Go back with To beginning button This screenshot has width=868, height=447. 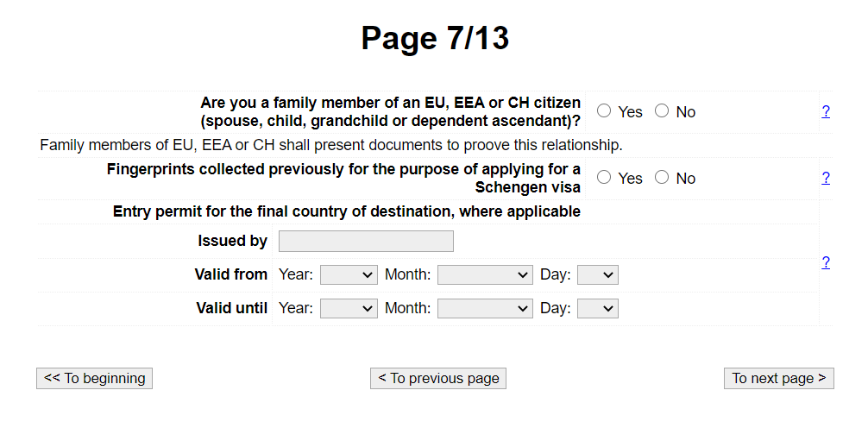tap(95, 378)
